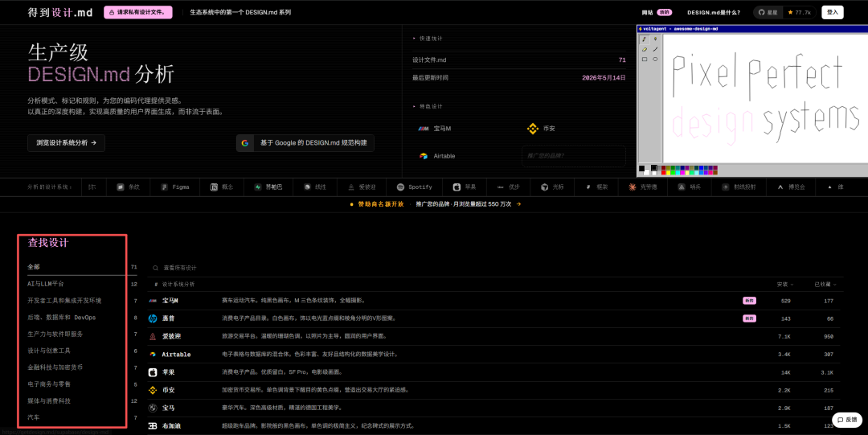Select the ellipse tool in paint widget
Viewport: 868px width, 435px height.
click(x=656, y=60)
